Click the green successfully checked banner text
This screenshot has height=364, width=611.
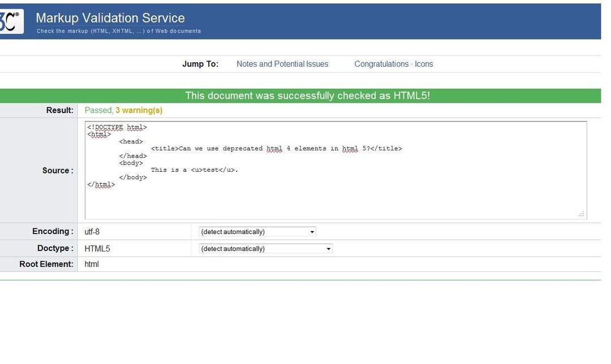(307, 96)
